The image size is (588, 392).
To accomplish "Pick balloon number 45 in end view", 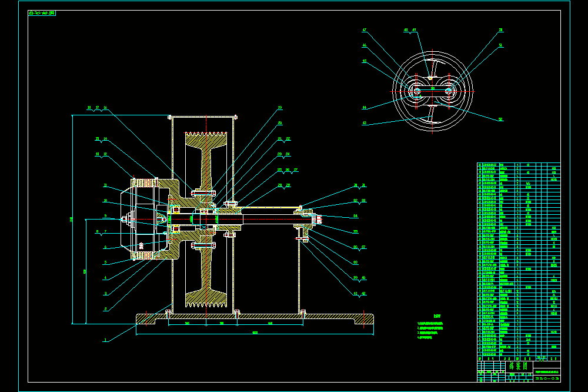I will pyautogui.click(x=364, y=61).
